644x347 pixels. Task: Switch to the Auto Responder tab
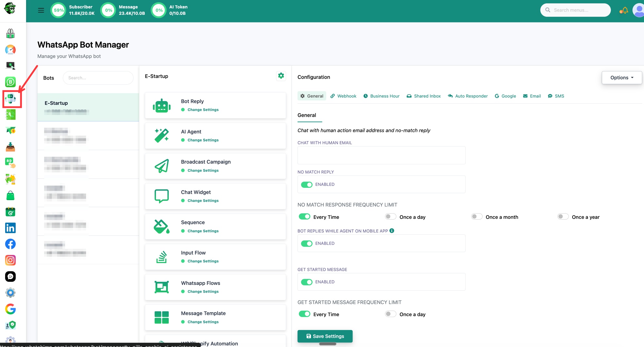click(x=468, y=96)
